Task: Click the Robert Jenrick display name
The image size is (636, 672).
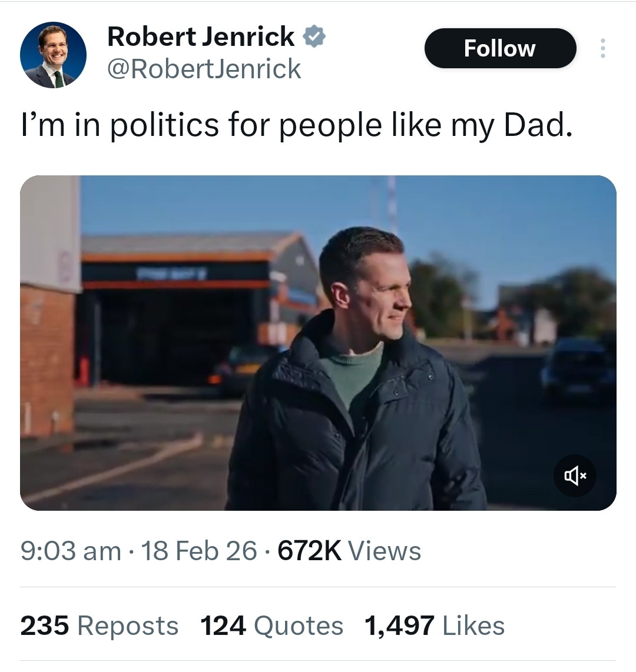Action: [x=201, y=37]
